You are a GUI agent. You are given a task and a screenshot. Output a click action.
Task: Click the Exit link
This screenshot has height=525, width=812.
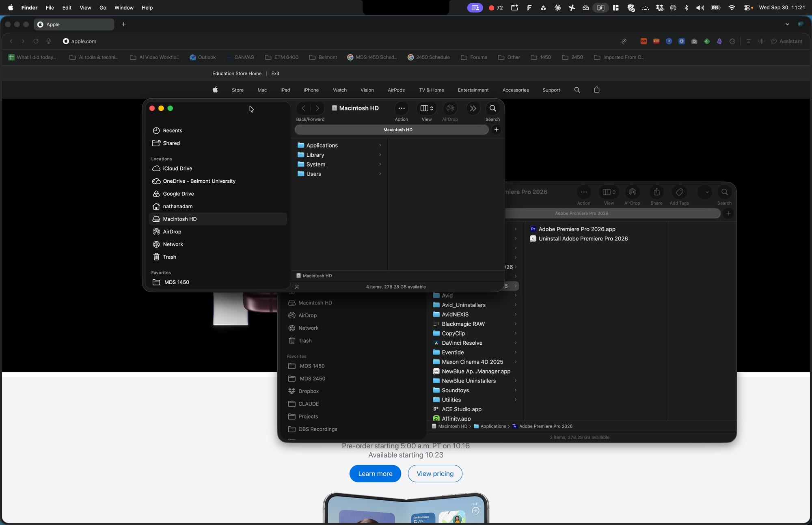pyautogui.click(x=275, y=73)
